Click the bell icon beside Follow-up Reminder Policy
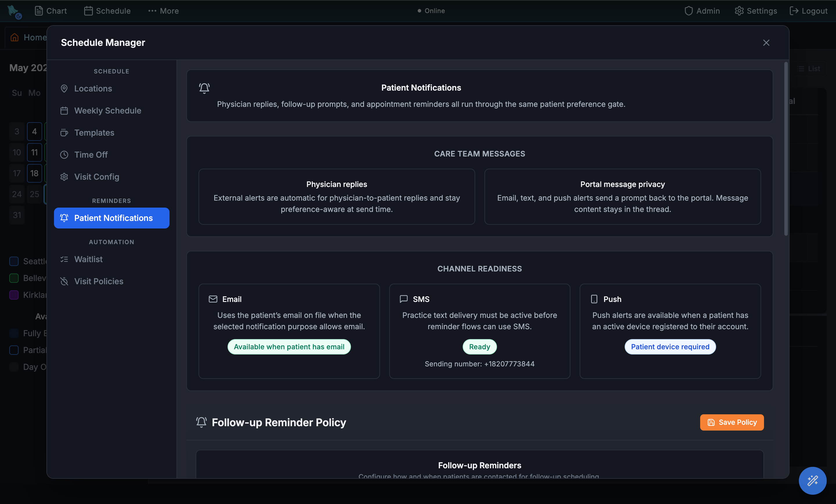The width and height of the screenshot is (836, 504). coord(201,422)
